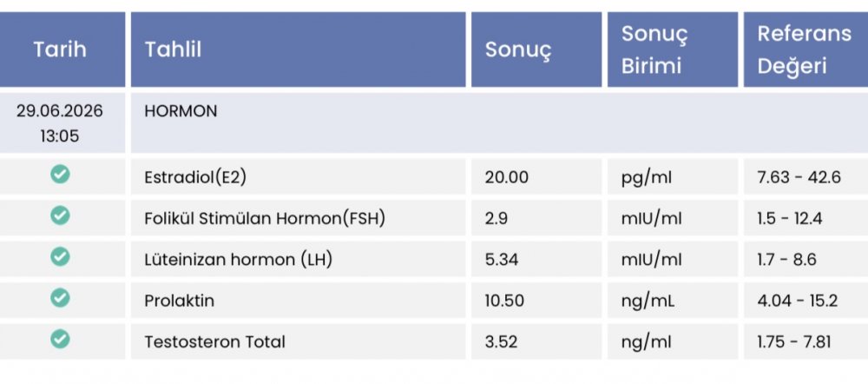The width and height of the screenshot is (868, 384).
Task: Click the Sonuç column header
Action: click(536, 50)
